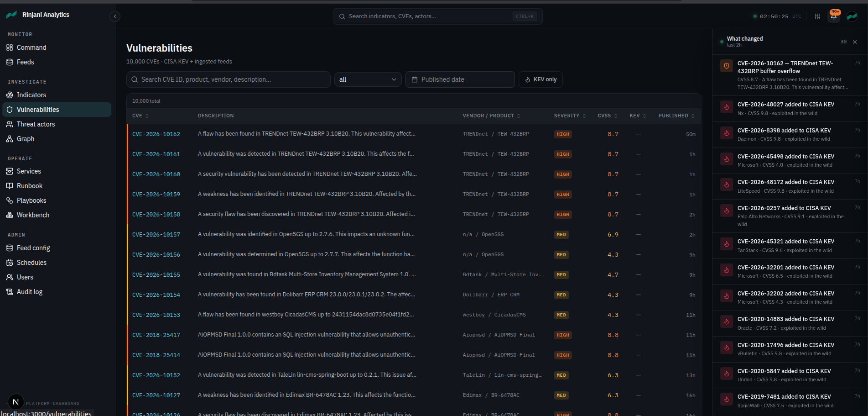Screen dimensions: 868x416
Task: Open the notifications bell
Action: click(x=834, y=16)
